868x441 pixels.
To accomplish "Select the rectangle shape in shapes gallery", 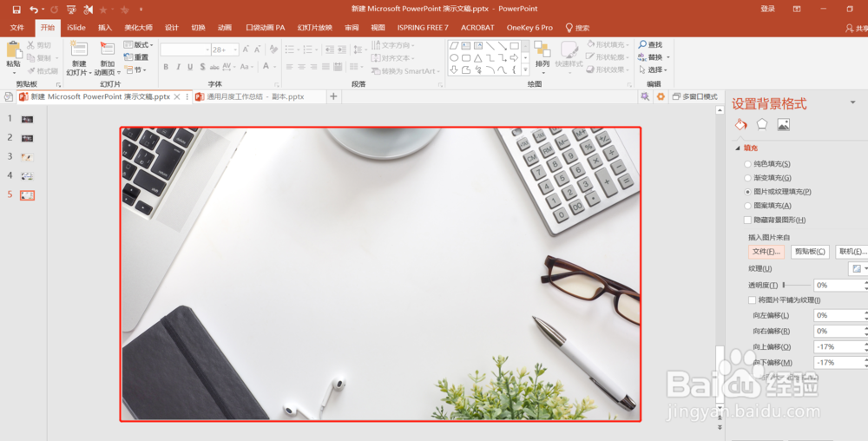I will (514, 46).
